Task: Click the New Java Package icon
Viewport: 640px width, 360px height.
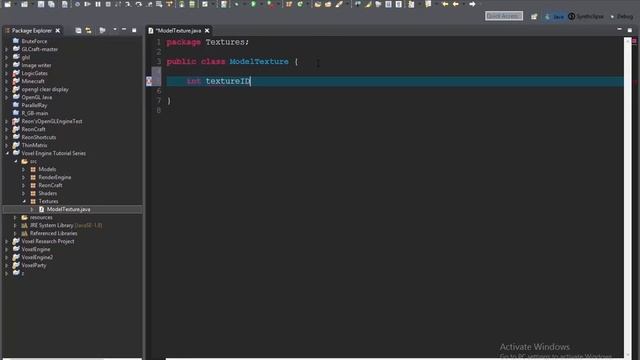Action: (x=289, y=4)
